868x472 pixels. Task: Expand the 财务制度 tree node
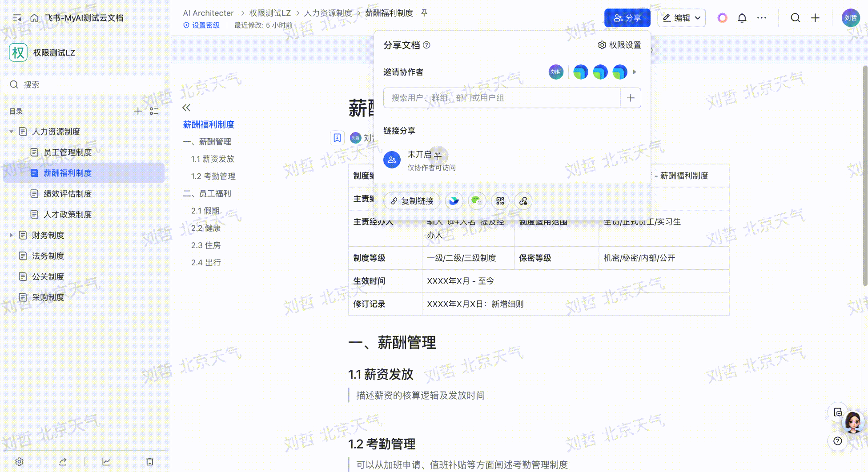pos(11,235)
